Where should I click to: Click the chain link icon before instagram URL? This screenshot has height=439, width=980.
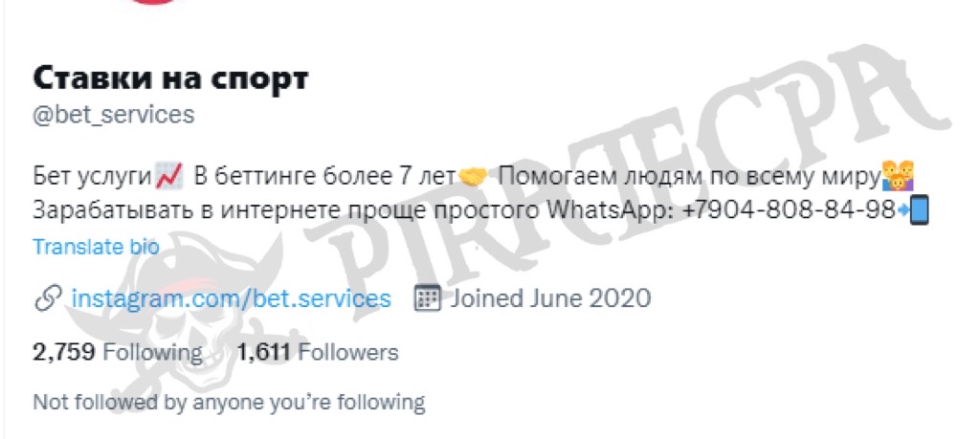click(x=48, y=298)
